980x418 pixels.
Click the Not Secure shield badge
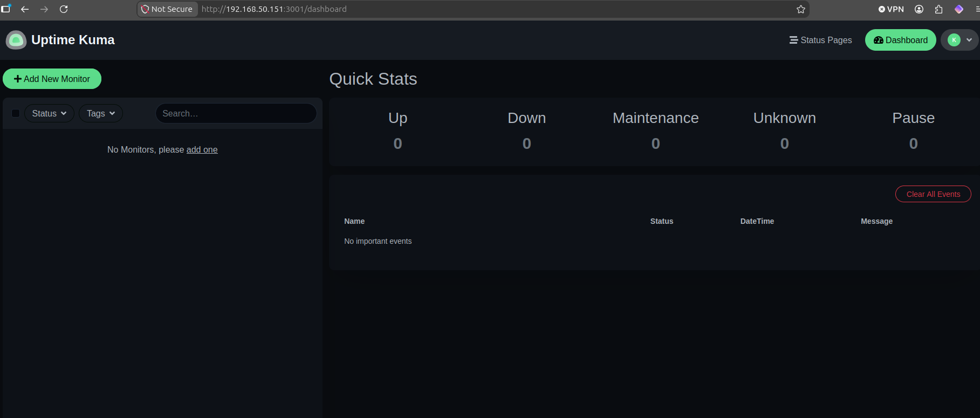tap(167, 9)
